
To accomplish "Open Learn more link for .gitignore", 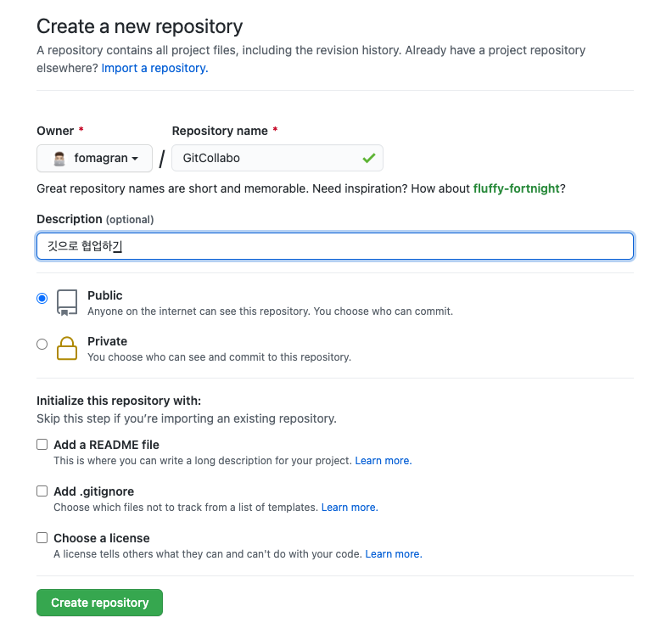I will (x=350, y=507).
